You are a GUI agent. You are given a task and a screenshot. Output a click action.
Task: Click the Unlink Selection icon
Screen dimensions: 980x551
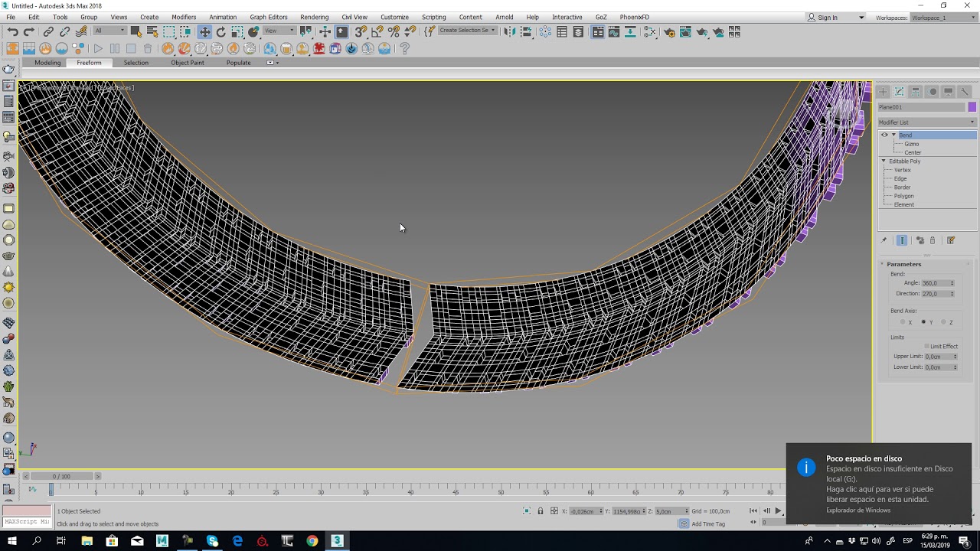(x=64, y=31)
